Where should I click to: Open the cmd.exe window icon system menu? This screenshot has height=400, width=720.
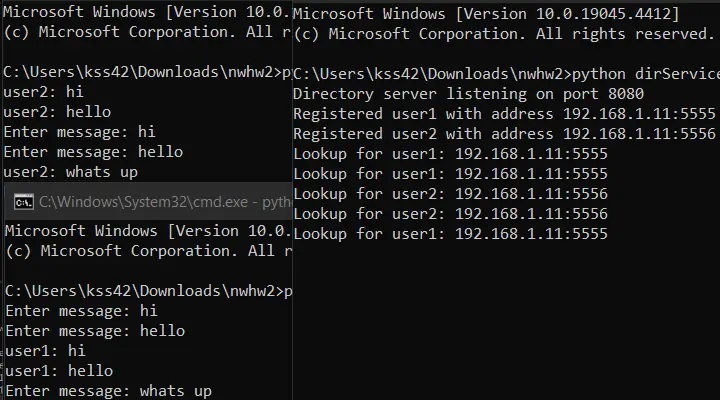click(x=23, y=202)
